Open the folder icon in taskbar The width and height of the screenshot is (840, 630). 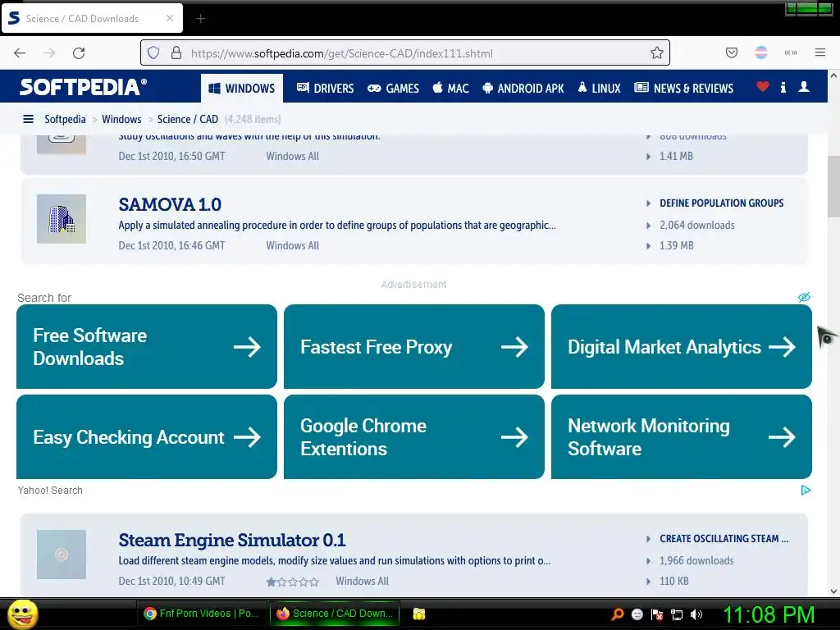pos(419,614)
